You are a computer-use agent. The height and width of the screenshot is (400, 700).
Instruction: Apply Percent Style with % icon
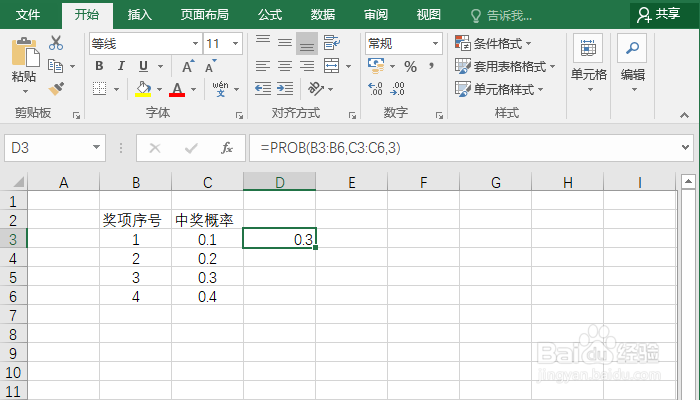point(410,67)
